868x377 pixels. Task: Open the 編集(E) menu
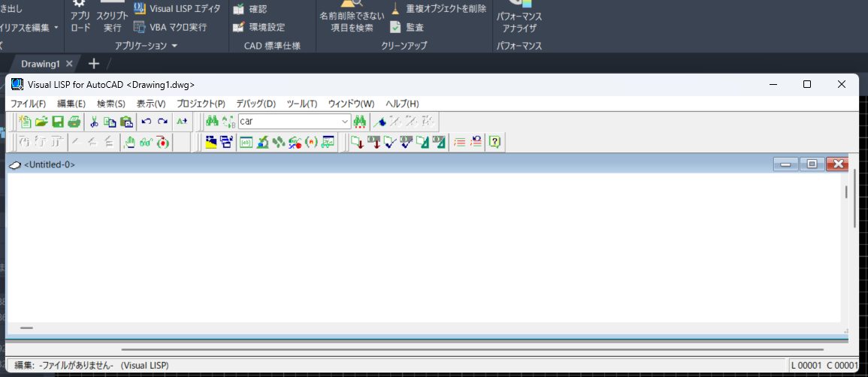click(71, 104)
